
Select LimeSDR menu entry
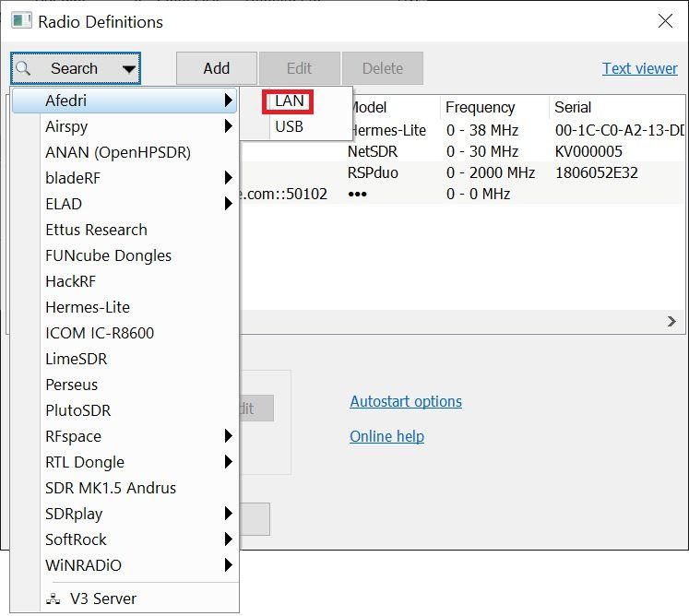[x=125, y=359]
